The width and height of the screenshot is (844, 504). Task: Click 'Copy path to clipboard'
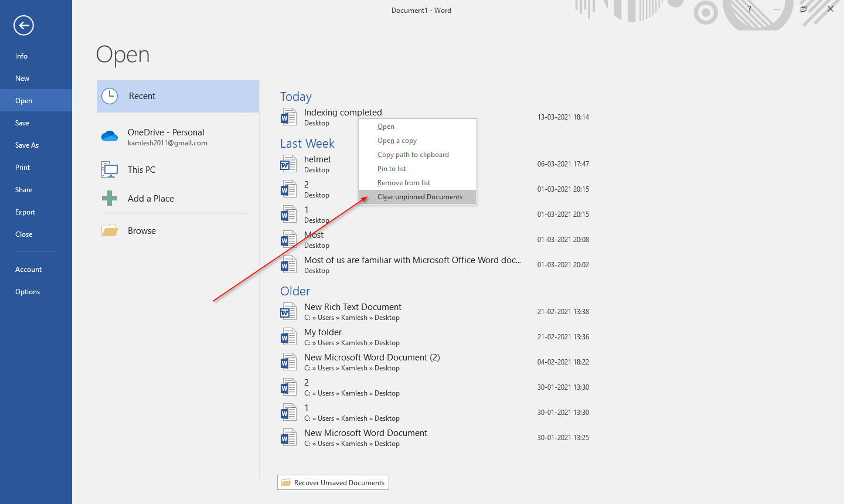(413, 154)
